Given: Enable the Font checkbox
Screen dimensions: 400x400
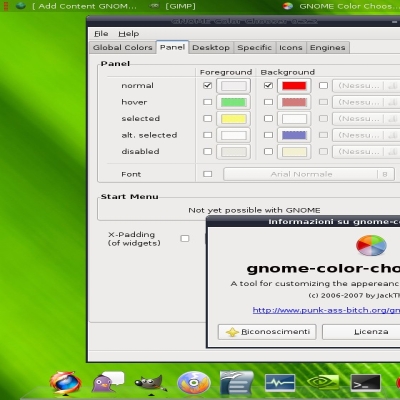Looking at the screenshot, I should pyautogui.click(x=207, y=174).
